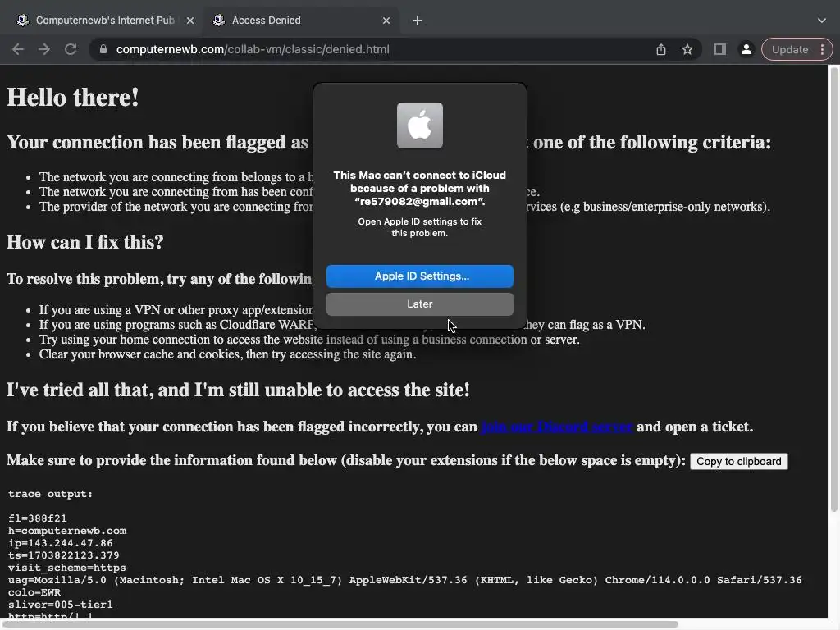This screenshot has width=840, height=630.
Task: Click the 'Clear your browser cache' bullet
Action: click(228, 354)
